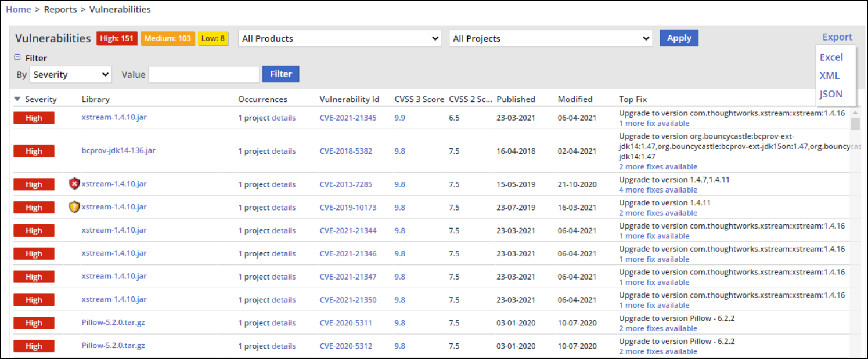868x359 pixels.
Task: Click the Medium: 103 orange badge
Action: pyautogui.click(x=167, y=39)
